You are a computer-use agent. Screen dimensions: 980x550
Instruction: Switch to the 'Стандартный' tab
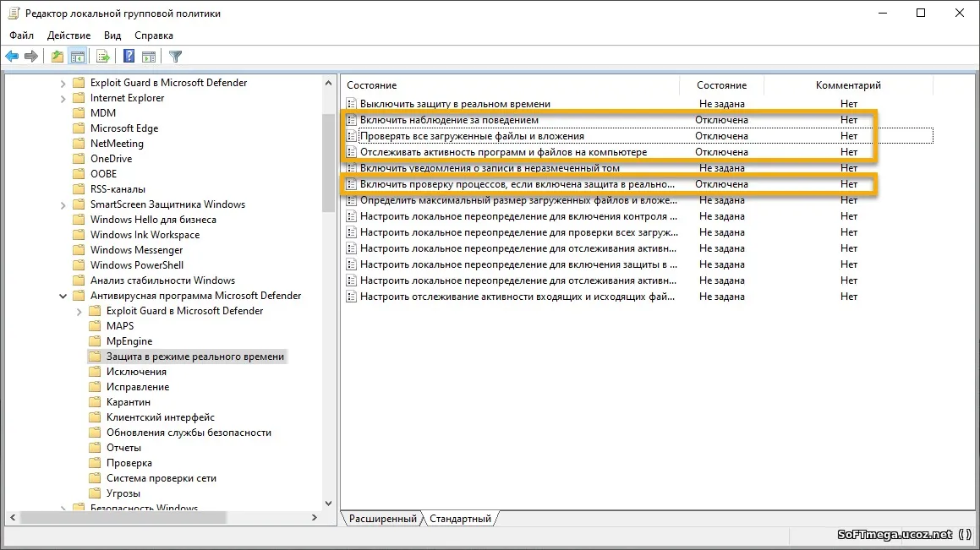(x=460, y=519)
